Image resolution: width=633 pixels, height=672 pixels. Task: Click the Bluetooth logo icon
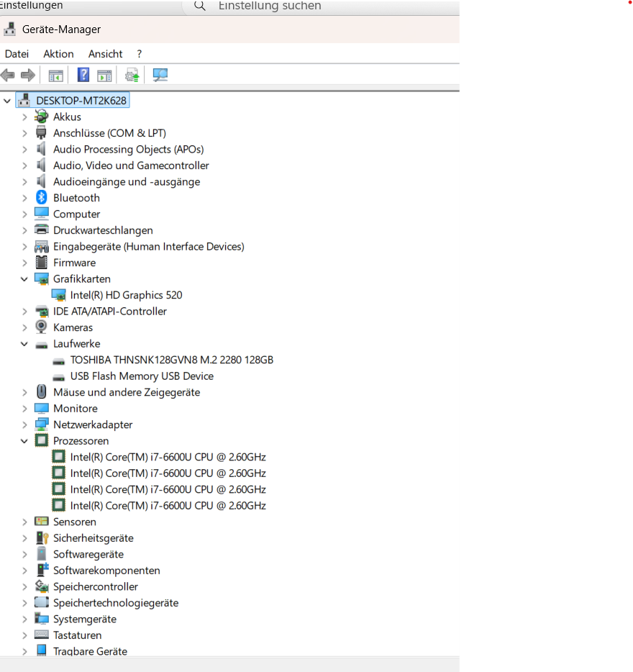pos(41,198)
